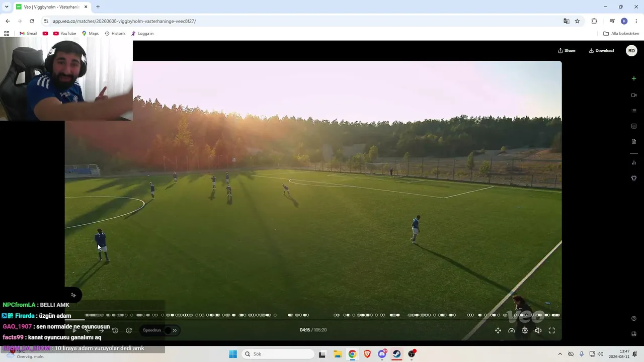Open Steam from taskbar
Viewport: 644px width, 362px height.
(x=397, y=354)
